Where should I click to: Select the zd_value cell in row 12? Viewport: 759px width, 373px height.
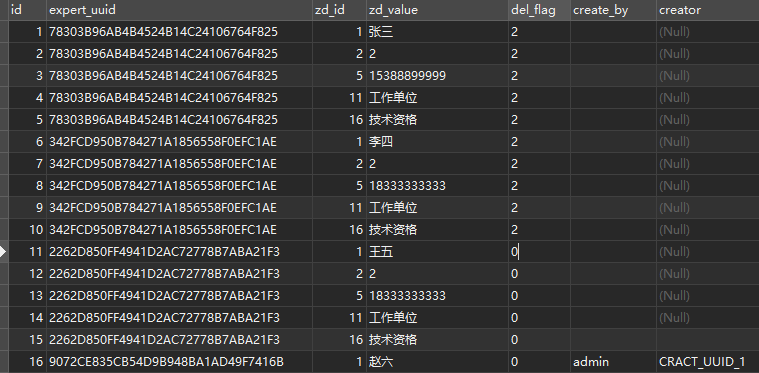click(437, 273)
